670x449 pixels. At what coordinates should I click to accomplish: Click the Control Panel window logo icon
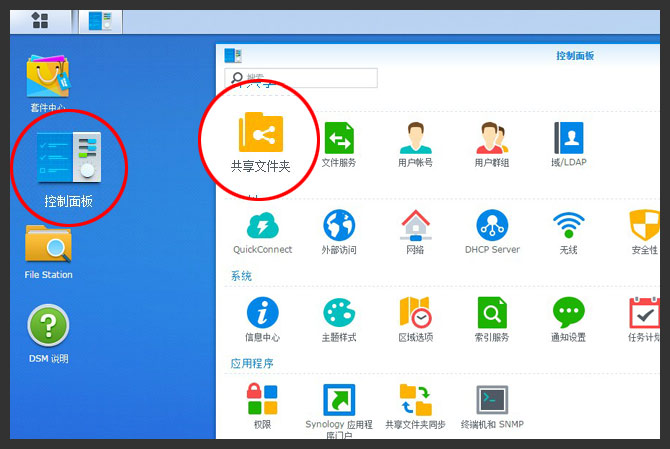click(233, 56)
